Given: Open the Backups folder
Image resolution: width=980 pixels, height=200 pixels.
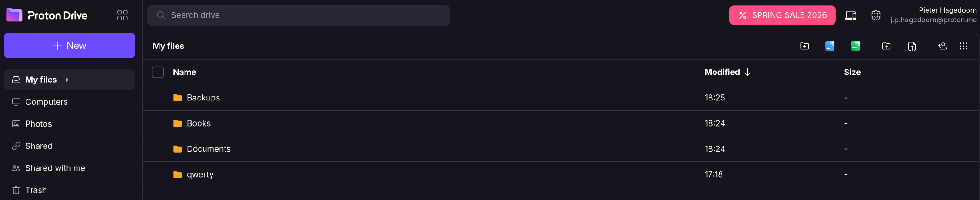Looking at the screenshot, I should pos(203,98).
